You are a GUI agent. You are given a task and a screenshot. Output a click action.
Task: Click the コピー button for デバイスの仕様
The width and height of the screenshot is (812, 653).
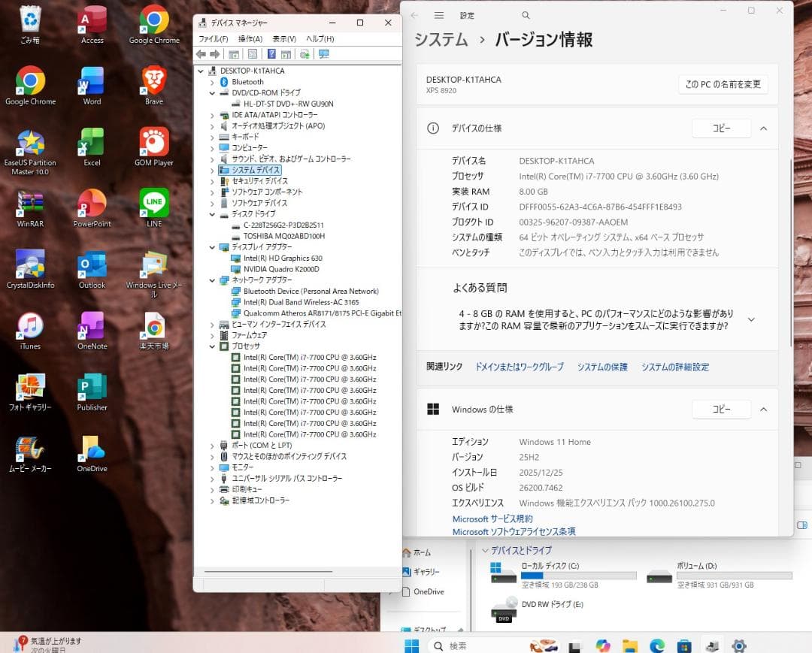720,128
